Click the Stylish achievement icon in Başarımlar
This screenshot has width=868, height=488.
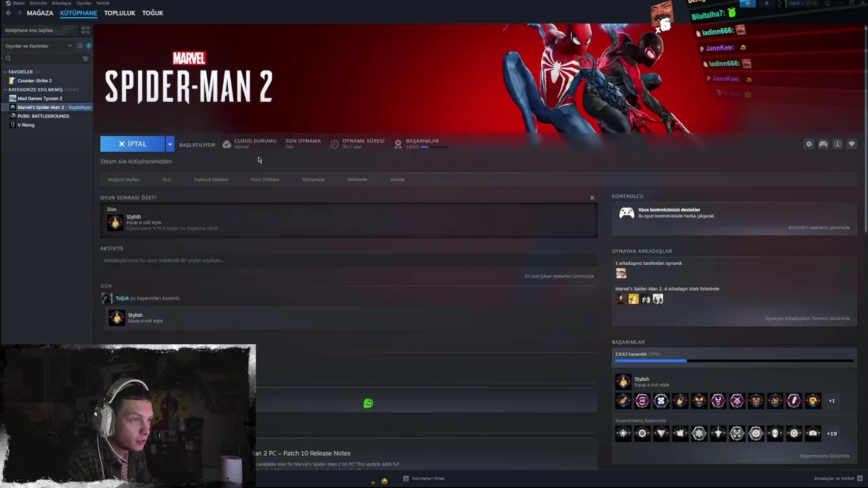pos(623,382)
